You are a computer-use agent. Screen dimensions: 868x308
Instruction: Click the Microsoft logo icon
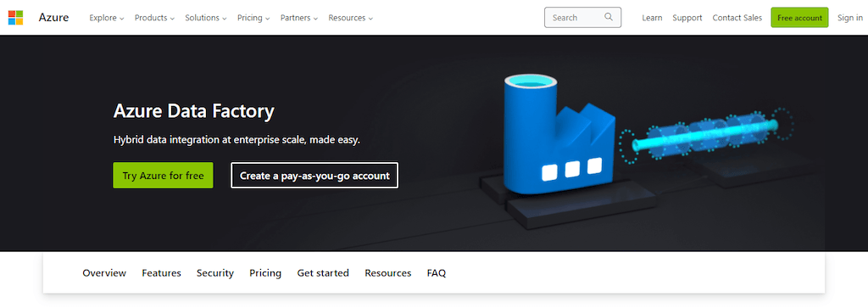pyautogui.click(x=15, y=17)
